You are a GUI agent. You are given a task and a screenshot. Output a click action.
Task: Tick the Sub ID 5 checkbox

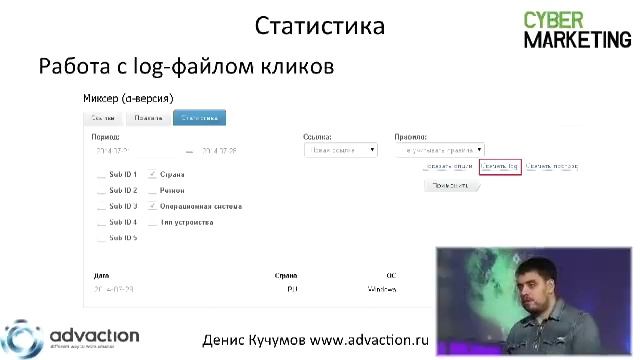click(101, 238)
